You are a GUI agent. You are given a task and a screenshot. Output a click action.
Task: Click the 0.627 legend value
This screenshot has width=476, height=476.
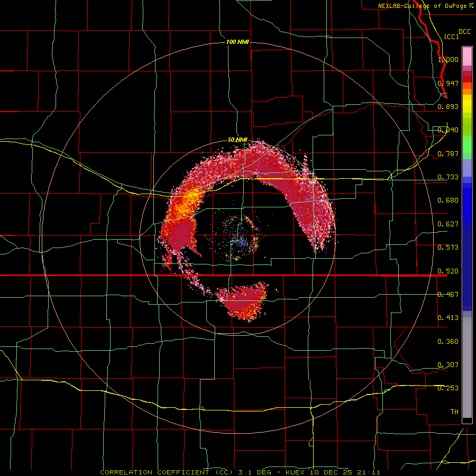[x=448, y=224]
